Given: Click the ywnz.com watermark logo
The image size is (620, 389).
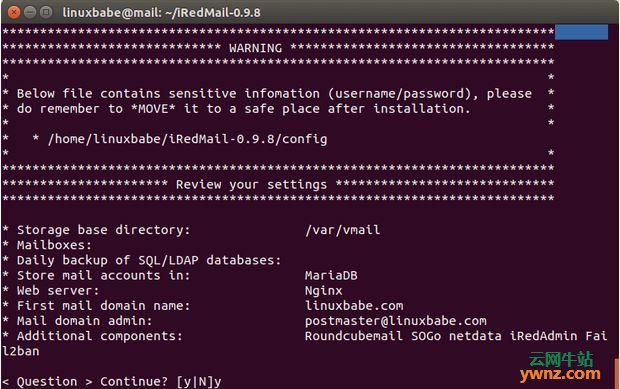Looking at the screenshot, I should 560,367.
